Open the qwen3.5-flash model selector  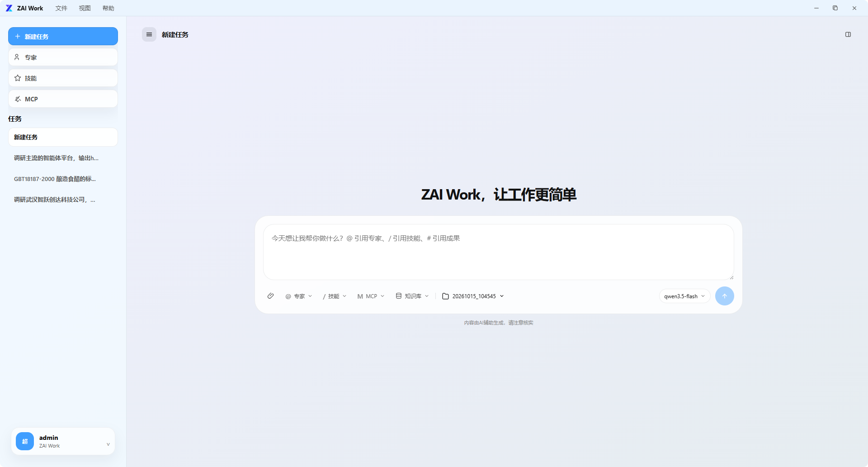click(684, 296)
